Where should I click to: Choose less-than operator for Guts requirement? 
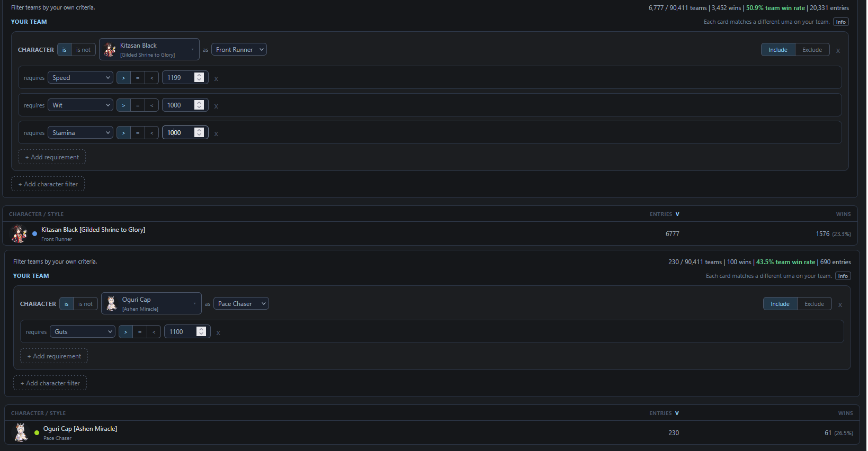tap(154, 332)
